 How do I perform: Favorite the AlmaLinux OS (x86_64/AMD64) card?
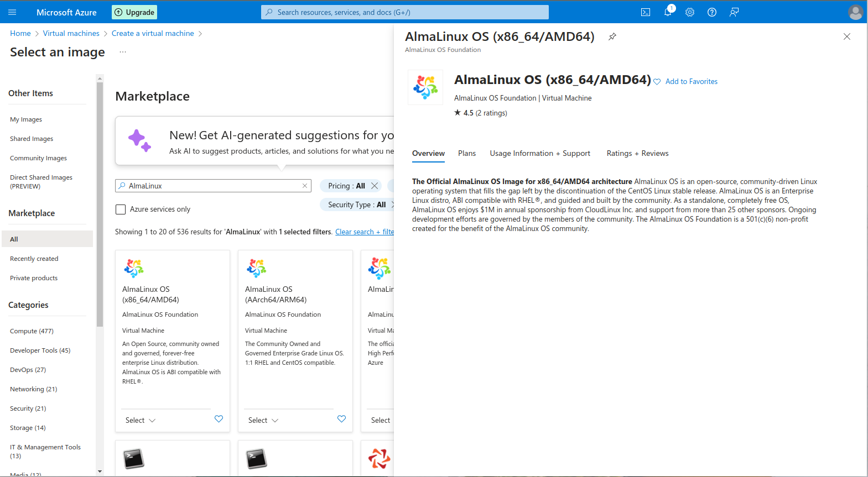tap(219, 419)
